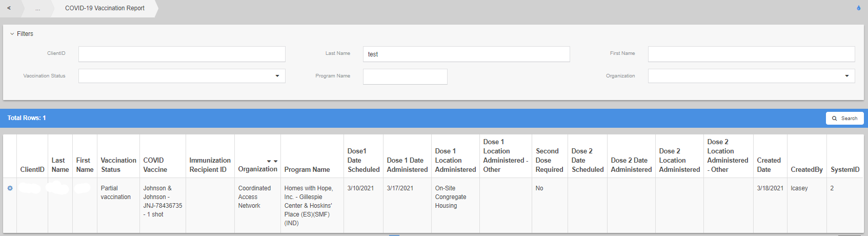The height and width of the screenshot is (236, 868).
Task: Click the COVID Vaccine column header
Action: pyautogui.click(x=155, y=165)
